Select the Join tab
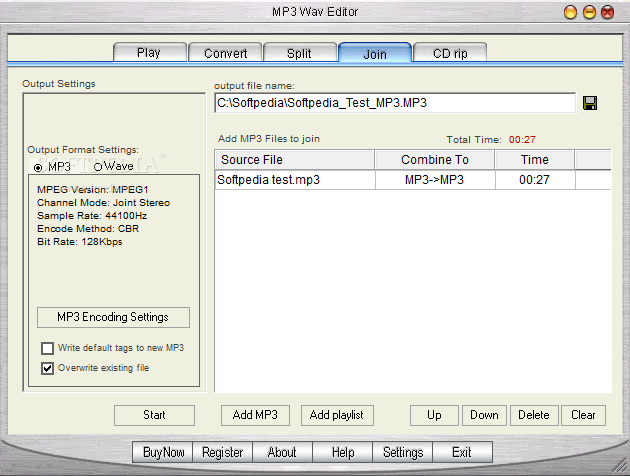This screenshot has width=630, height=476. click(x=375, y=53)
